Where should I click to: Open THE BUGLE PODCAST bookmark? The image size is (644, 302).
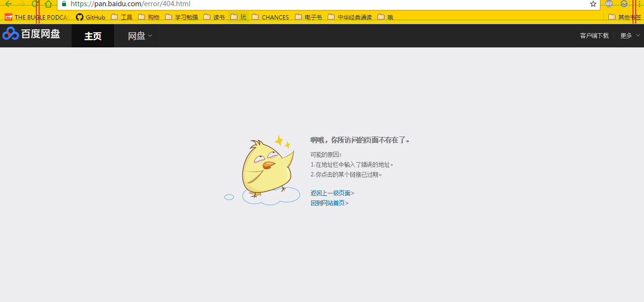coord(37,17)
